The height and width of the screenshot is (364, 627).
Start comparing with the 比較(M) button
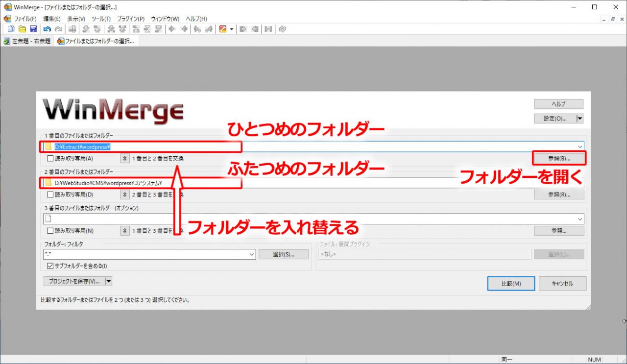click(x=511, y=283)
